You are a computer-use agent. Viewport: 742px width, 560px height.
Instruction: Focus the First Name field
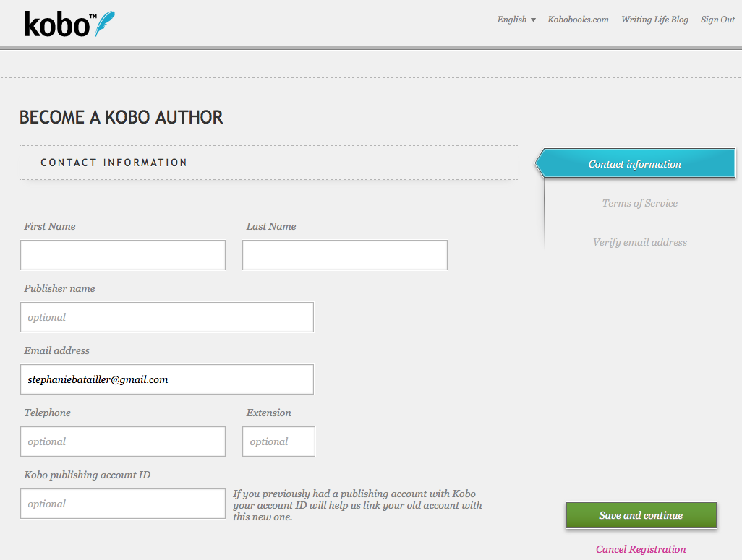123,255
